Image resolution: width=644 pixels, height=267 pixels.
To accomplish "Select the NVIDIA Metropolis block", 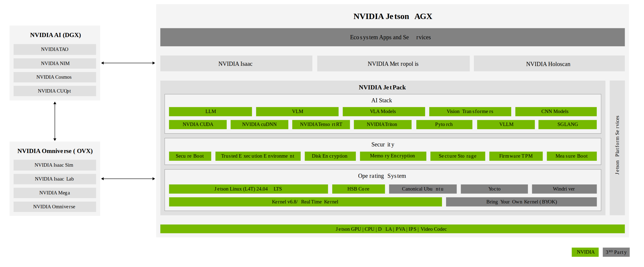I will (x=393, y=64).
